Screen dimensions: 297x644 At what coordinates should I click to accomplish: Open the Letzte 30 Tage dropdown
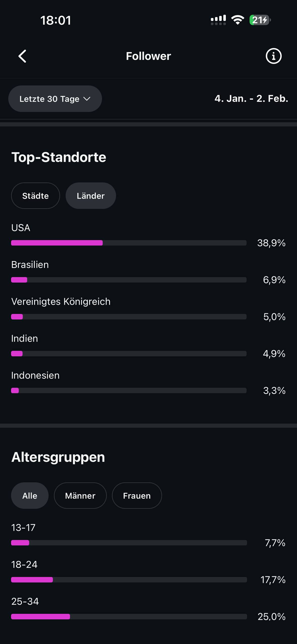pyautogui.click(x=55, y=99)
